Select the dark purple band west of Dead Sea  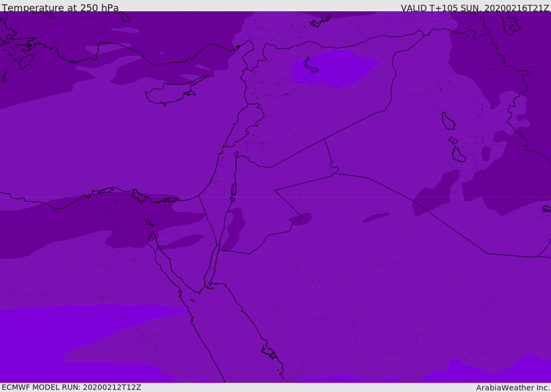(x=235, y=229)
